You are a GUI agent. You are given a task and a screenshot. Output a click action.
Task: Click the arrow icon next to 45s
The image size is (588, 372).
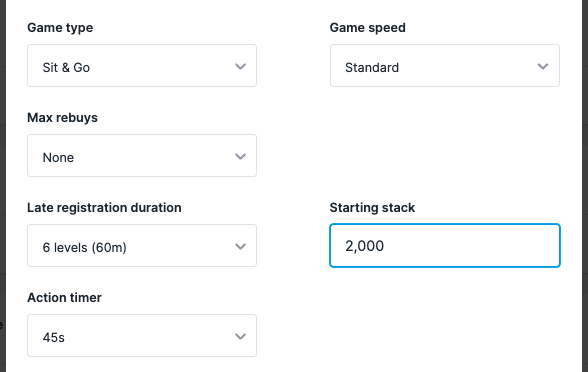pos(240,336)
